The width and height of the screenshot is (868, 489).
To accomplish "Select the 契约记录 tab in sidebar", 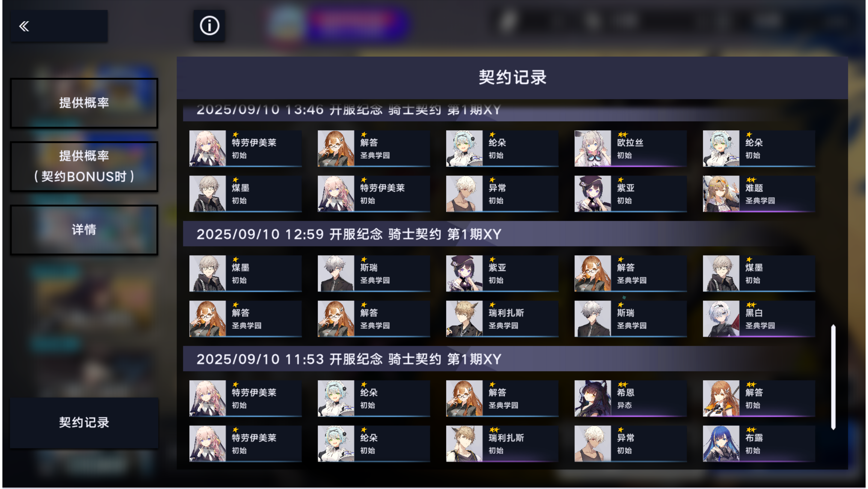I will 84,423.
